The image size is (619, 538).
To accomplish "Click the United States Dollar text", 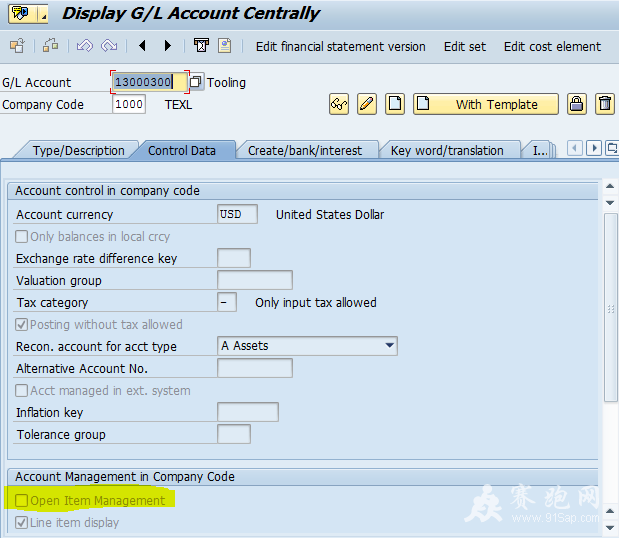I will coord(330,214).
